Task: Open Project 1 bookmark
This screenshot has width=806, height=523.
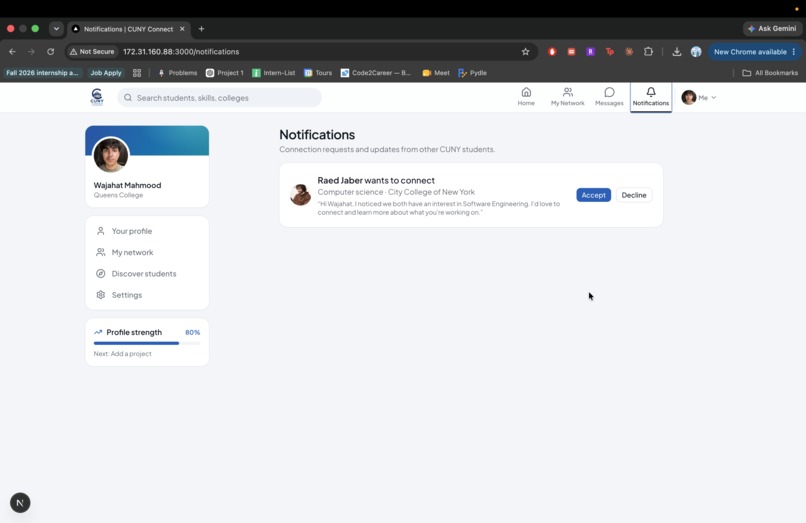Action: click(x=225, y=73)
